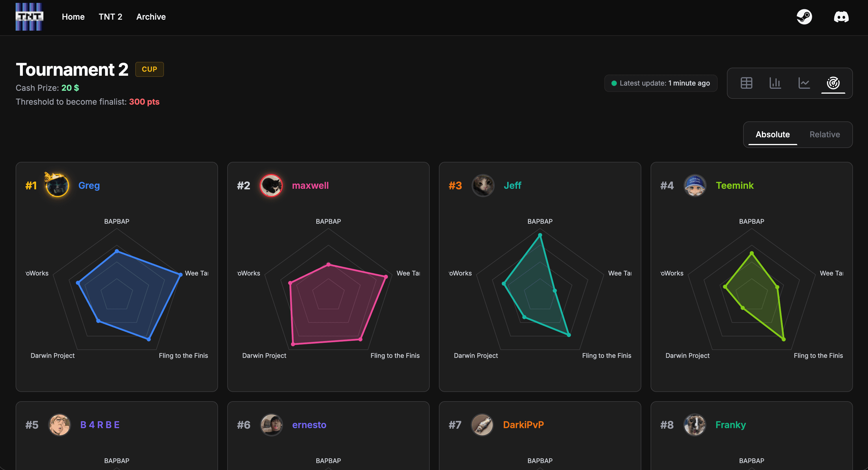The height and width of the screenshot is (470, 868).
Task: Select the radar chart view icon
Action: click(x=833, y=83)
